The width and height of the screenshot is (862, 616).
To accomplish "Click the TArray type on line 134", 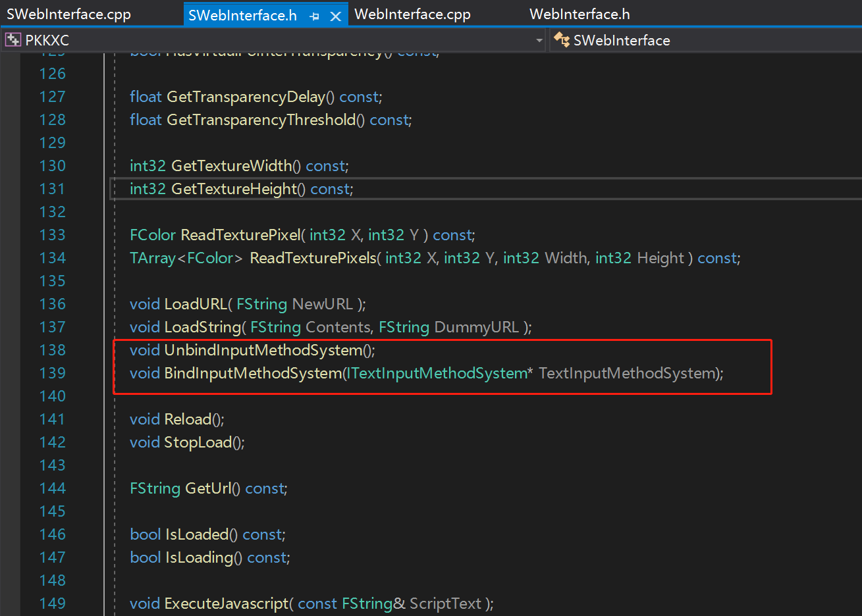I will 153,258.
